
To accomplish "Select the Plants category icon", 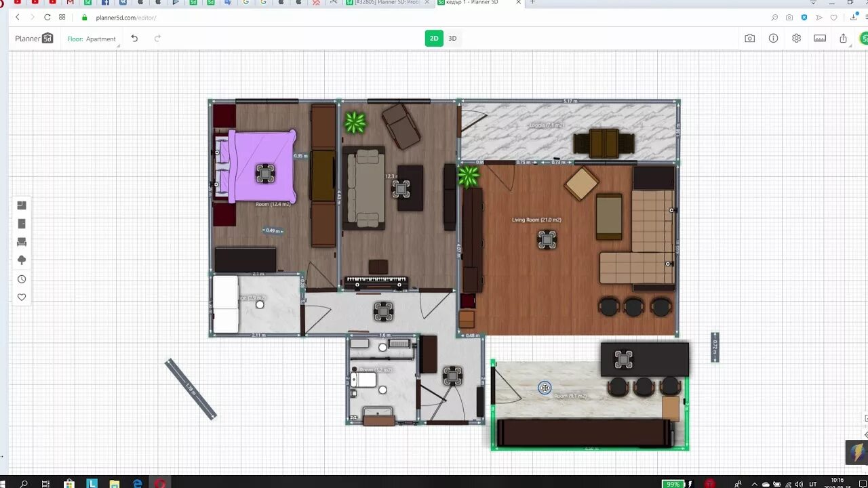I will (21, 260).
